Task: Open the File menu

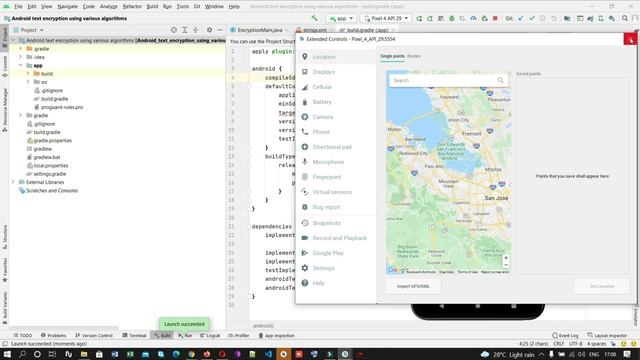Action: coord(18,7)
